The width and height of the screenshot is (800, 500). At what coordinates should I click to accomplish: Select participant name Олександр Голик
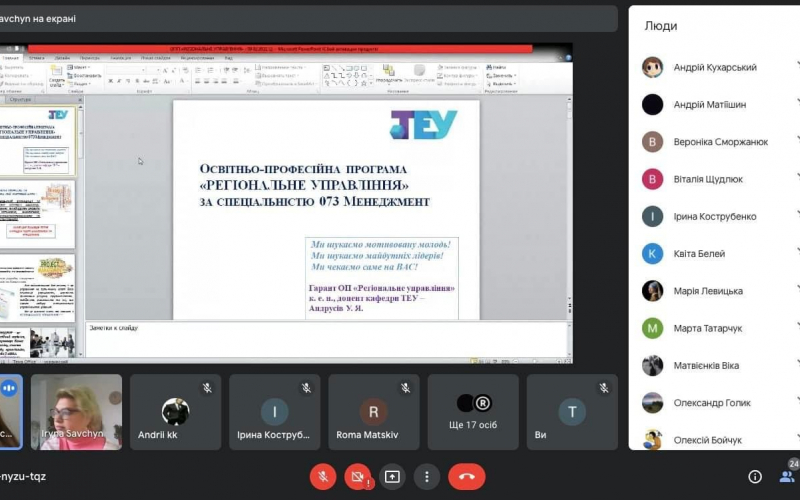click(712, 403)
